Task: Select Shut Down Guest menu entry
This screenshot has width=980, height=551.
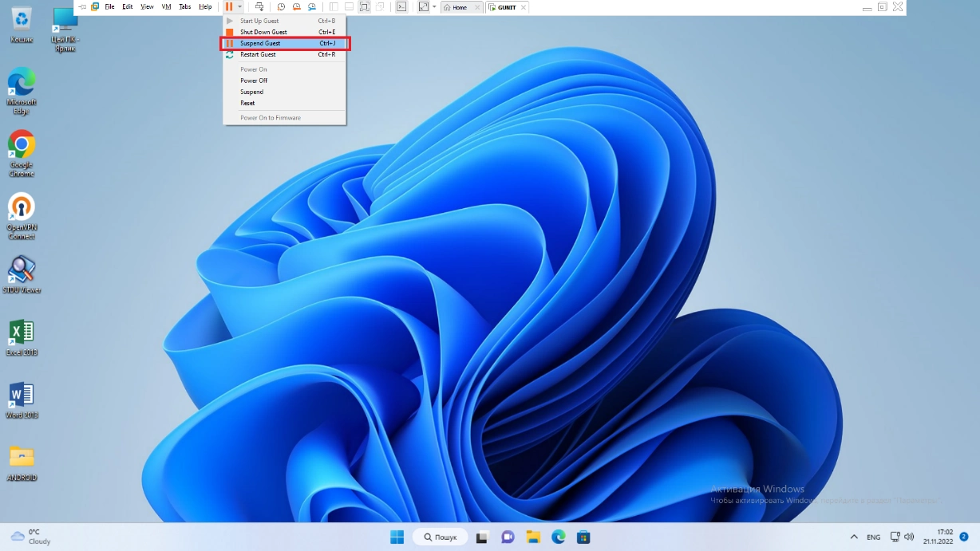Action: [263, 32]
